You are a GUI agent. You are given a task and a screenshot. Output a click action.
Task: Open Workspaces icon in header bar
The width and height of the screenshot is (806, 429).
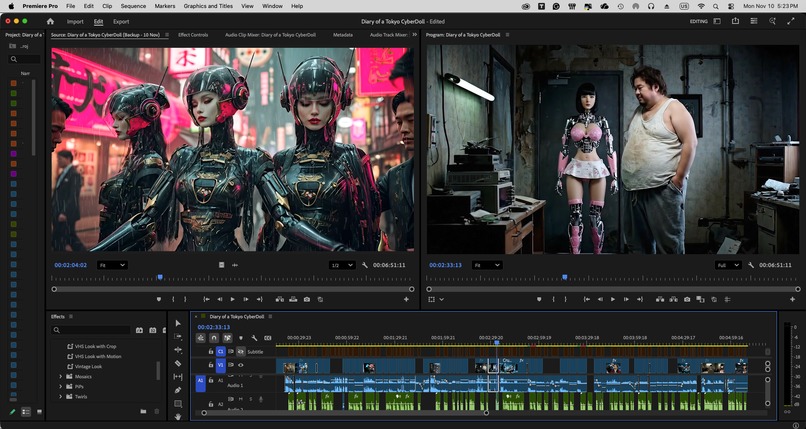[x=717, y=21]
